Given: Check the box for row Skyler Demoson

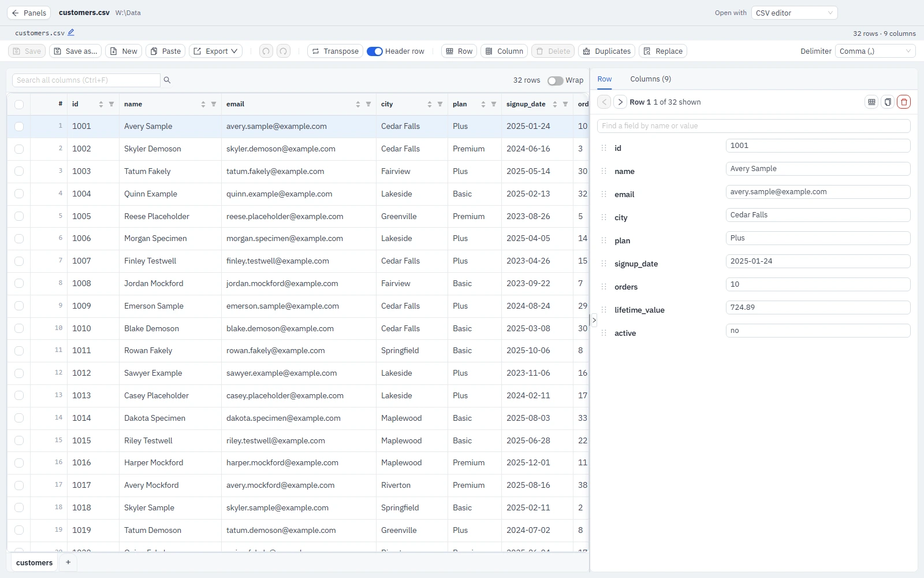Looking at the screenshot, I should (x=19, y=149).
